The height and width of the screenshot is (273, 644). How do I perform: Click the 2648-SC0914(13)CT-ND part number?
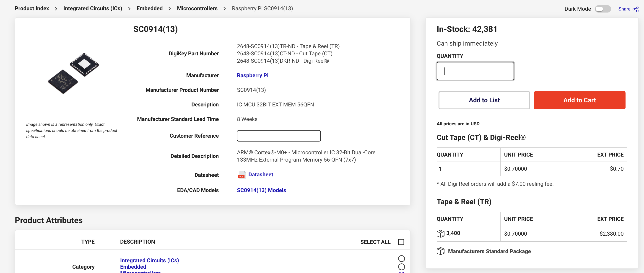point(285,54)
